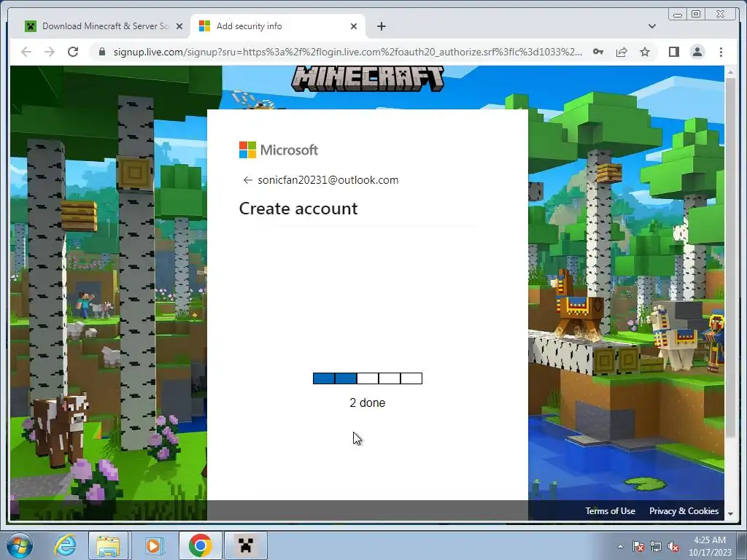Click the Minecraft logo at top
Viewport: 747px width, 560px height.
point(368,79)
